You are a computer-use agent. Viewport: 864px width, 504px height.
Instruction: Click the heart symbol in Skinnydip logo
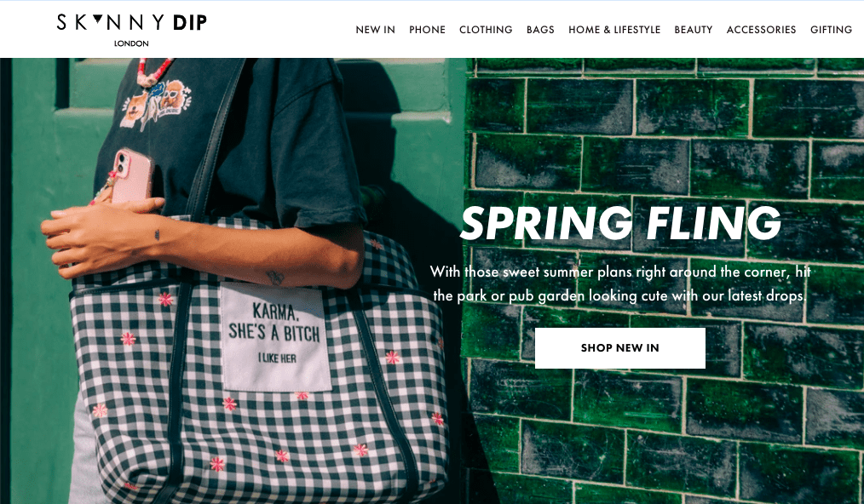pos(98,20)
